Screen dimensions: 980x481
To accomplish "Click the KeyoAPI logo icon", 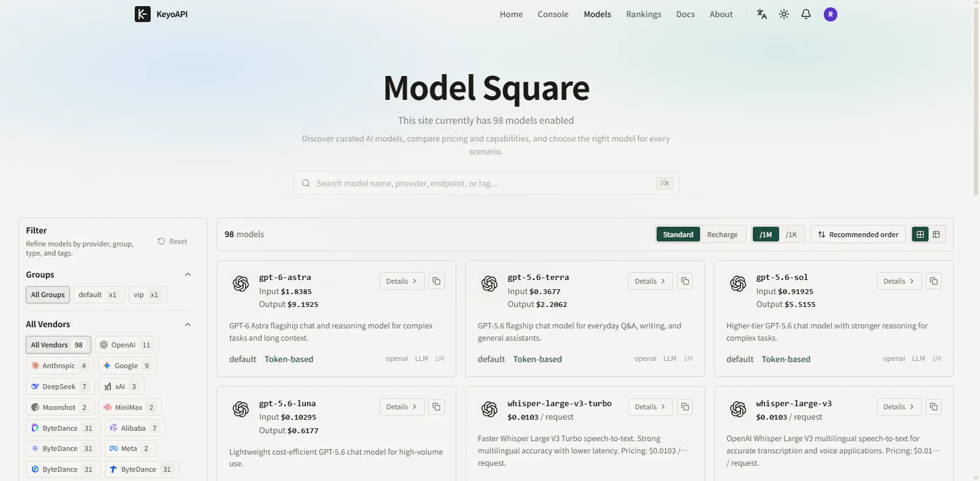I will click(x=143, y=14).
